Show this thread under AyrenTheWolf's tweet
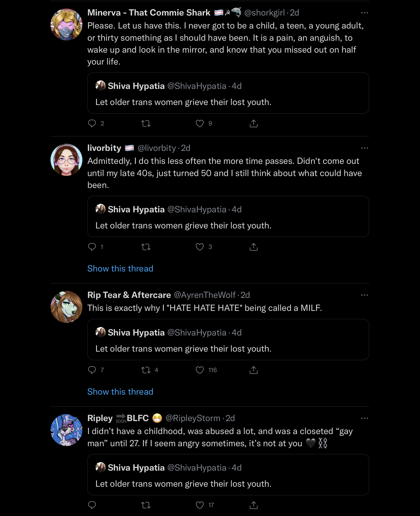Viewport: 420px width, 516px height. 120,392
